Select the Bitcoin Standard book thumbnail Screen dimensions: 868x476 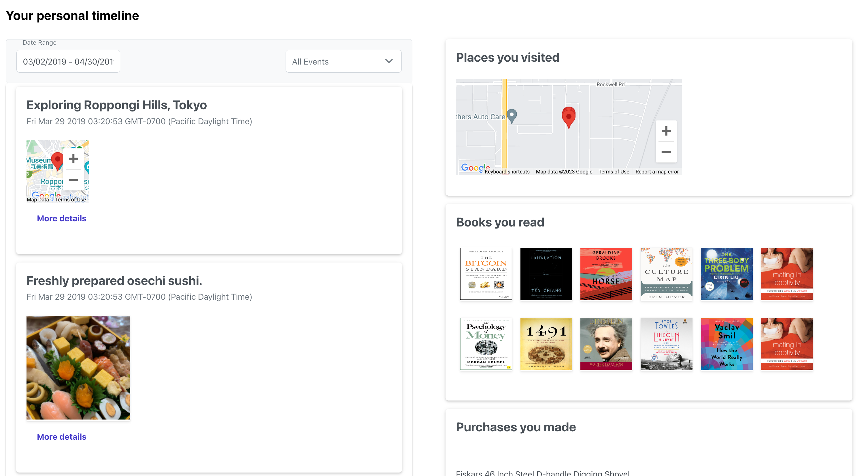pos(486,273)
